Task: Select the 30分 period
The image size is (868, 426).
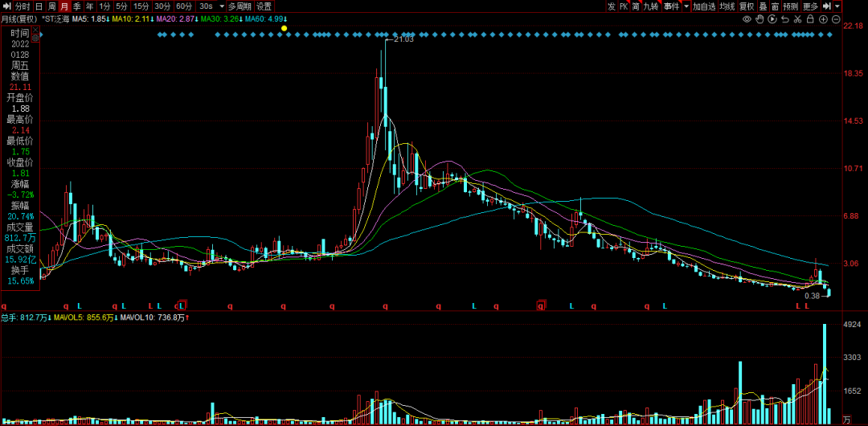Action: click(x=162, y=6)
